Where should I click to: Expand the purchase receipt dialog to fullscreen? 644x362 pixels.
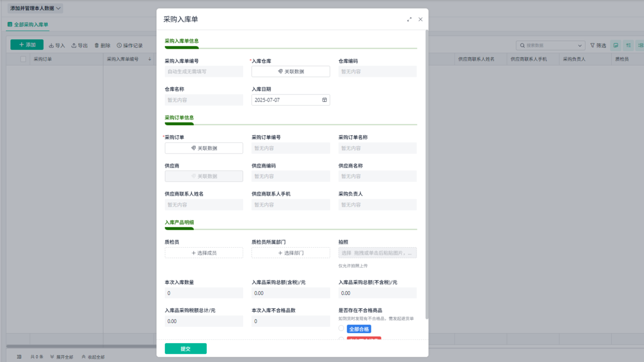pyautogui.click(x=409, y=19)
